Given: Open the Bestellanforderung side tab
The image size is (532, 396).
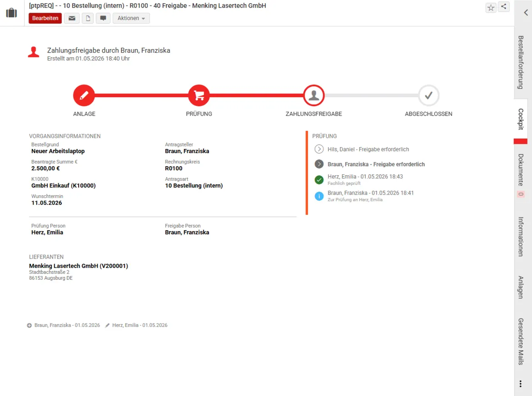Looking at the screenshot, I should [521, 62].
